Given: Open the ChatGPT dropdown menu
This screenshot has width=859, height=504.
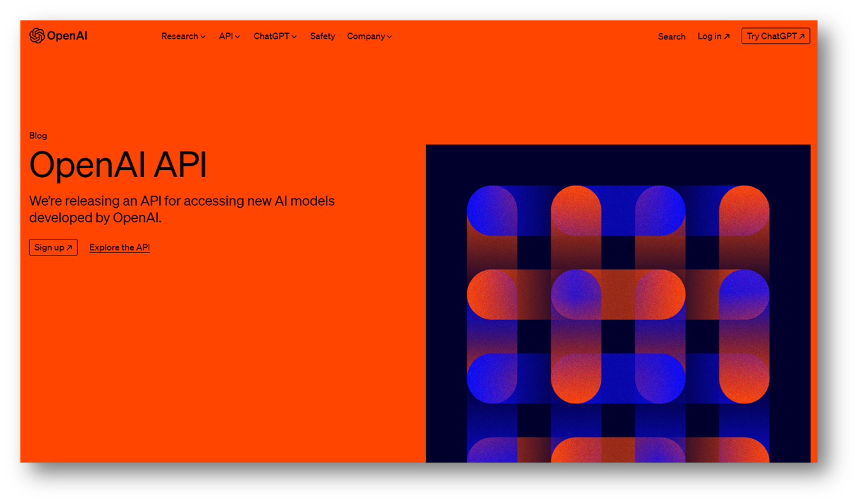Looking at the screenshot, I should pyautogui.click(x=275, y=36).
